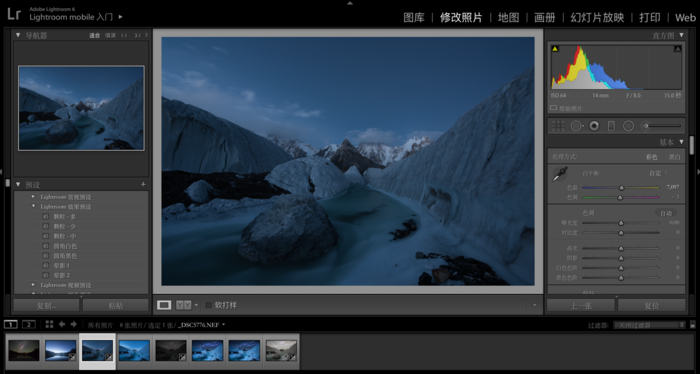Collapse the 导航器 navigator panel

18,35
